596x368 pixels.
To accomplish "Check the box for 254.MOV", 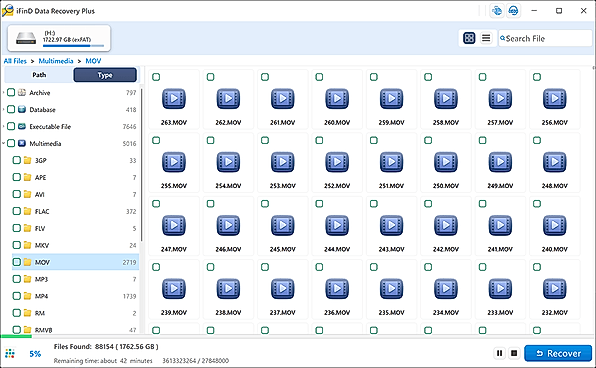I will [210, 140].
